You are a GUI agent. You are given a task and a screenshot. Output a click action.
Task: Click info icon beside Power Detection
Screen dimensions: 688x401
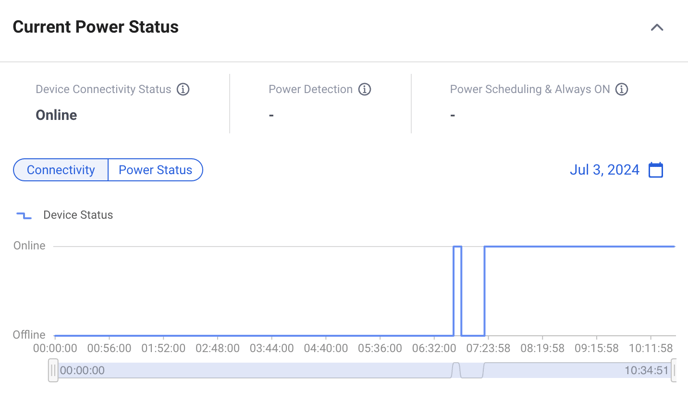[365, 89]
